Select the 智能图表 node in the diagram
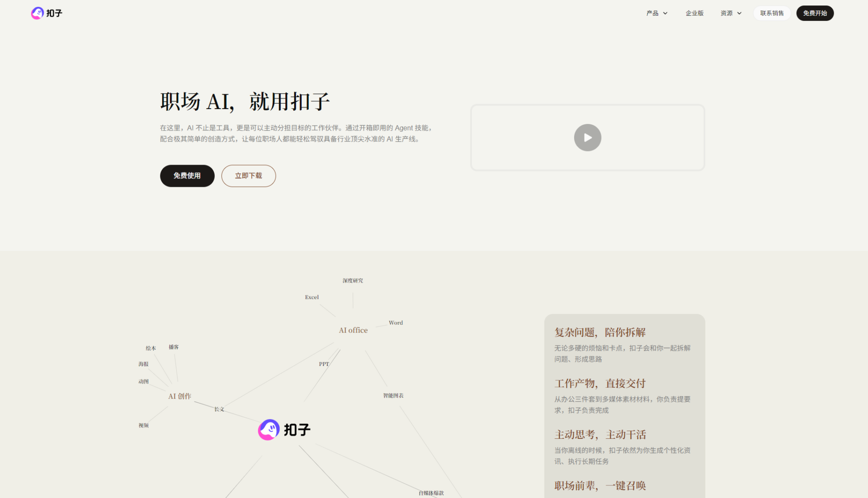 [392, 395]
